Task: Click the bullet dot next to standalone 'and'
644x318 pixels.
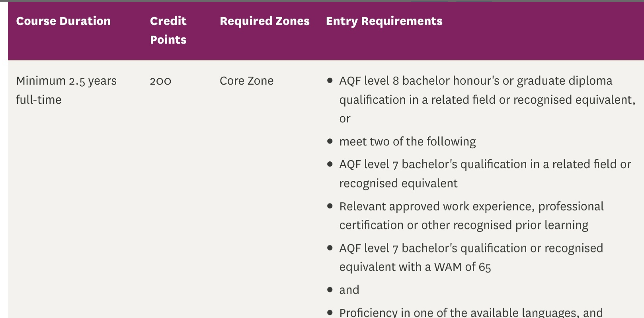Action: [330, 289]
